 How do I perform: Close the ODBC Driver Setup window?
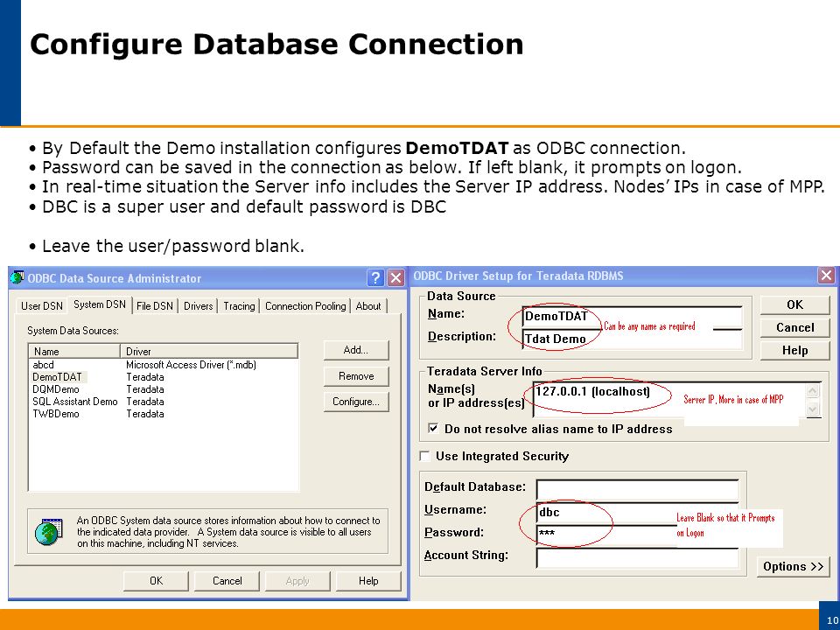click(x=827, y=276)
